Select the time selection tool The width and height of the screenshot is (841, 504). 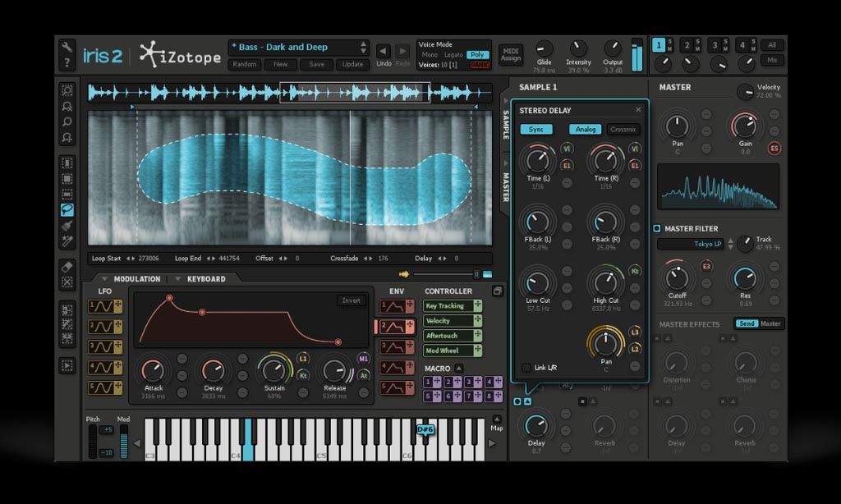pos(67,163)
